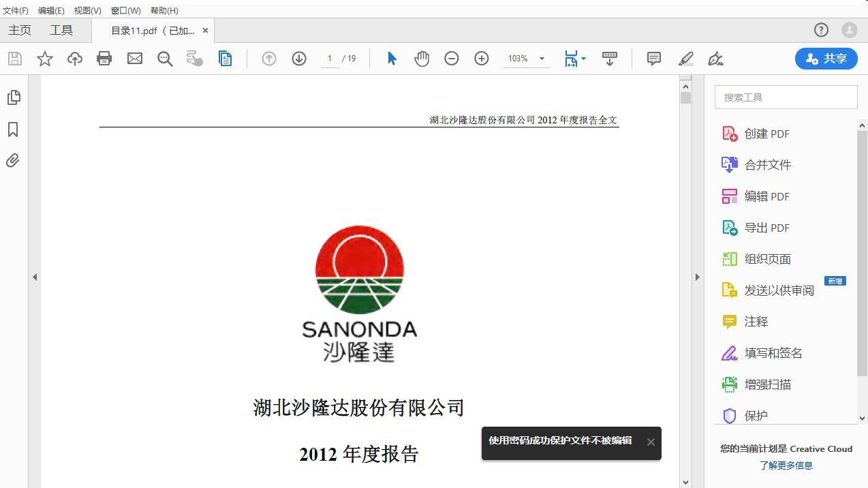Switch to the 主页 tab

pos(20,30)
